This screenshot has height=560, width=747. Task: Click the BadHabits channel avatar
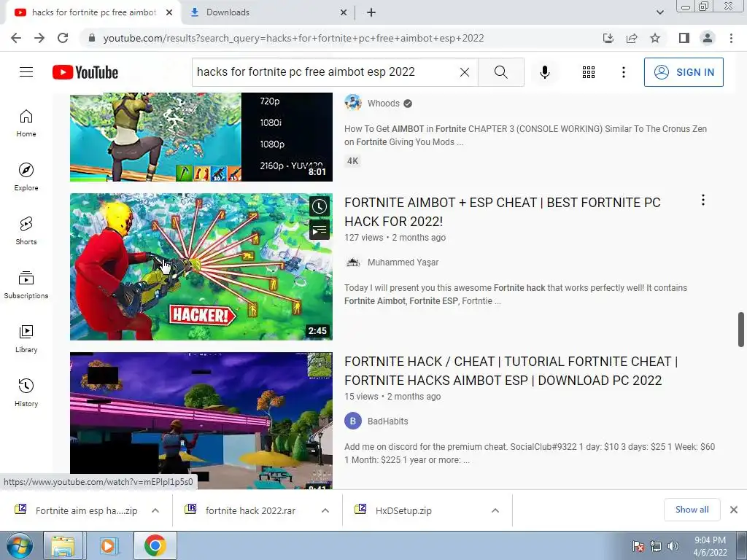click(353, 421)
